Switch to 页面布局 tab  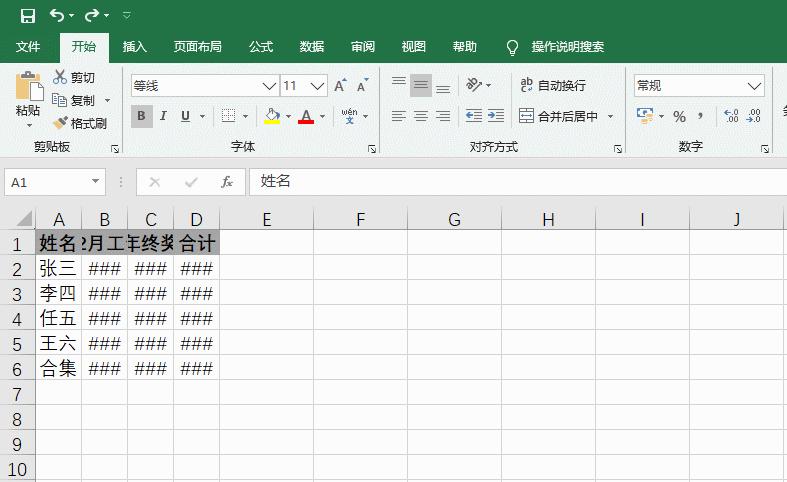point(198,47)
